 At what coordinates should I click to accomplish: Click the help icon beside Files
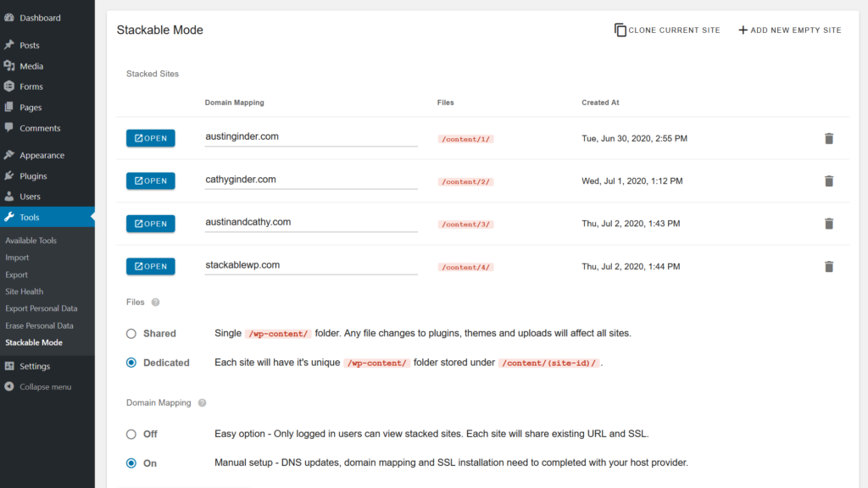[155, 302]
